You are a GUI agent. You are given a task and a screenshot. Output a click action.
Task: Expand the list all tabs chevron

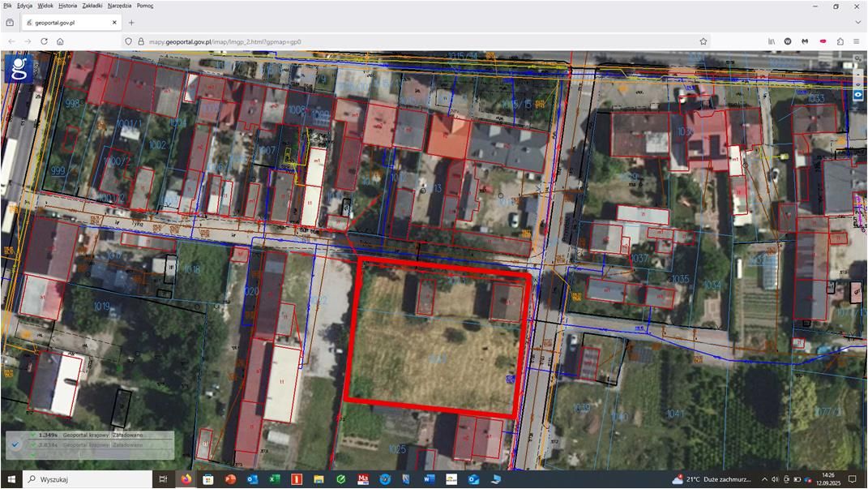click(x=857, y=23)
